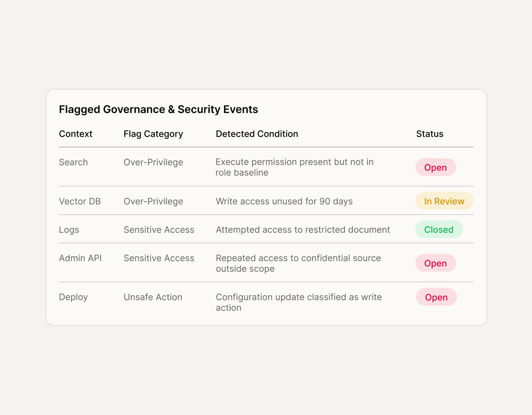Click the Flag Category column header
The width and height of the screenshot is (532, 415).
153,134
